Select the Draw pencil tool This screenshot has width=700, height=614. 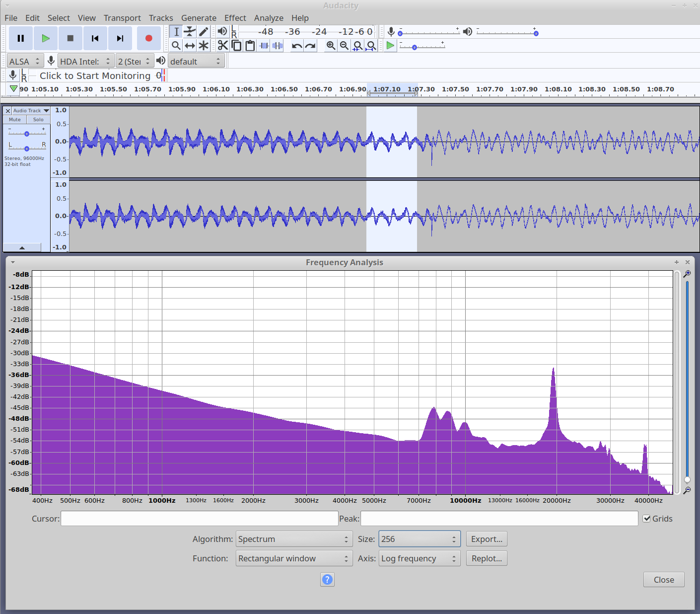pyautogui.click(x=204, y=32)
